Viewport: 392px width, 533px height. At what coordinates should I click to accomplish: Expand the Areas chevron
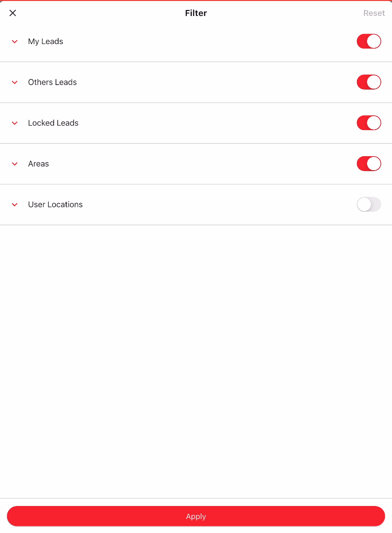tap(15, 164)
